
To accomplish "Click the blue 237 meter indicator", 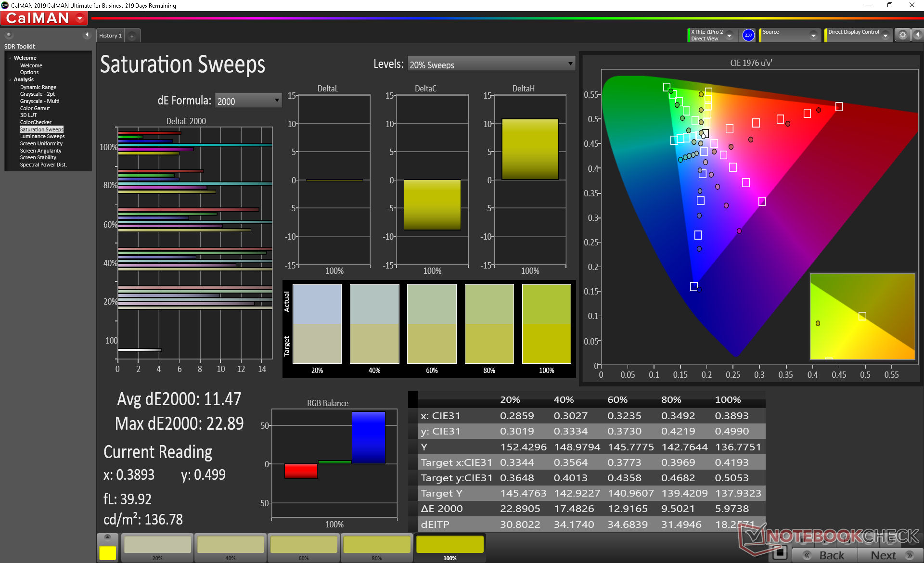I will click(x=748, y=35).
